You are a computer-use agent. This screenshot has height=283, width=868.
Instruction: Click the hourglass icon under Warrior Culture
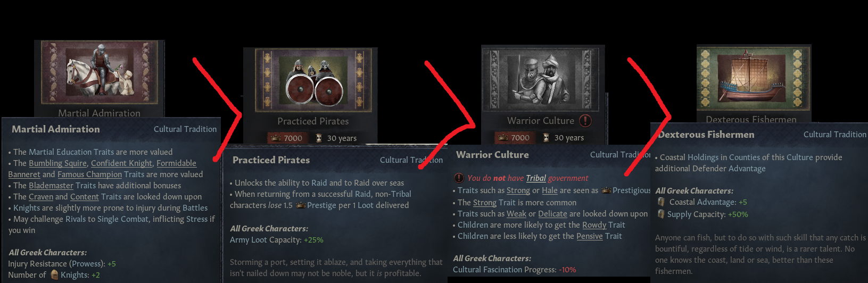click(x=546, y=138)
